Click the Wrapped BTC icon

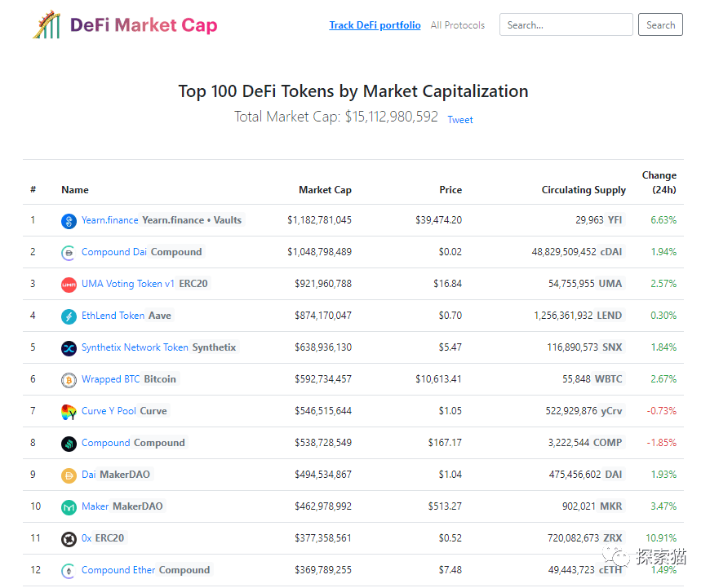69,380
